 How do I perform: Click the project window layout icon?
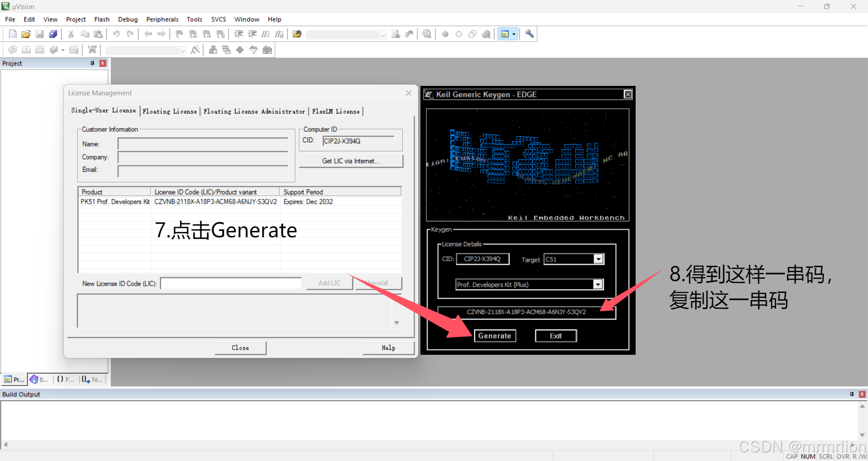tap(505, 34)
